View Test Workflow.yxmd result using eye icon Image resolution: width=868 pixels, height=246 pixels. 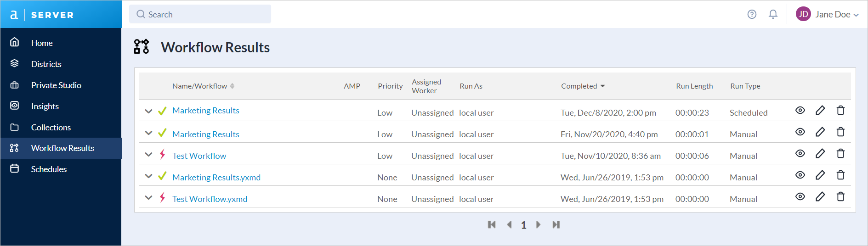point(800,196)
